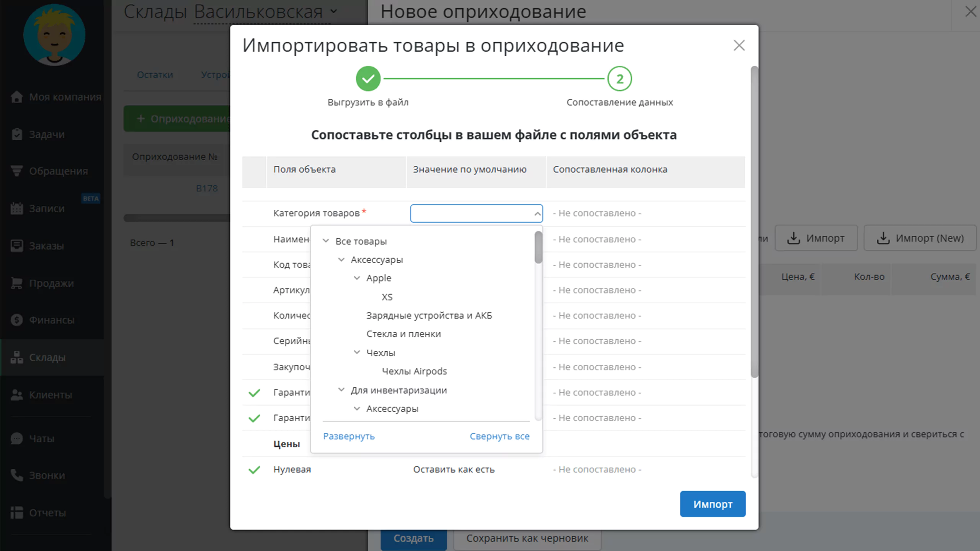The image size is (980, 551).
Task: Click download icon on Импорт (New) button
Action: pos(883,238)
